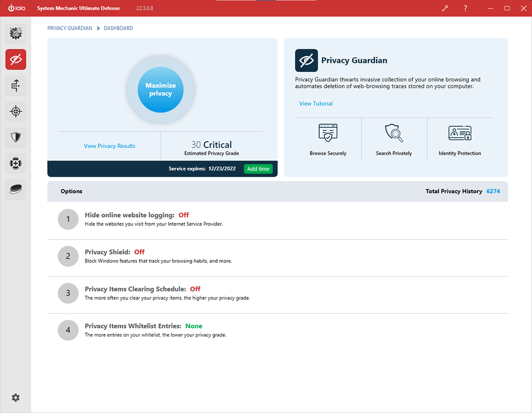
Task: Open the help question mark icon
Action: [465, 8]
